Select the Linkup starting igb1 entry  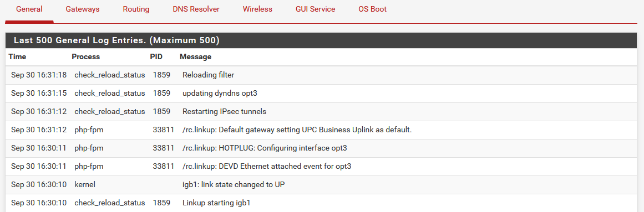tap(216, 203)
